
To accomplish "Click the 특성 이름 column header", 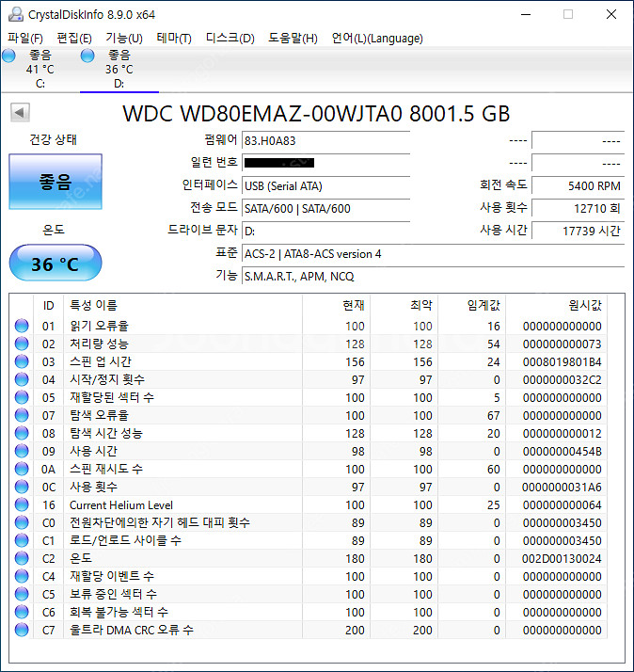I will (x=182, y=306).
